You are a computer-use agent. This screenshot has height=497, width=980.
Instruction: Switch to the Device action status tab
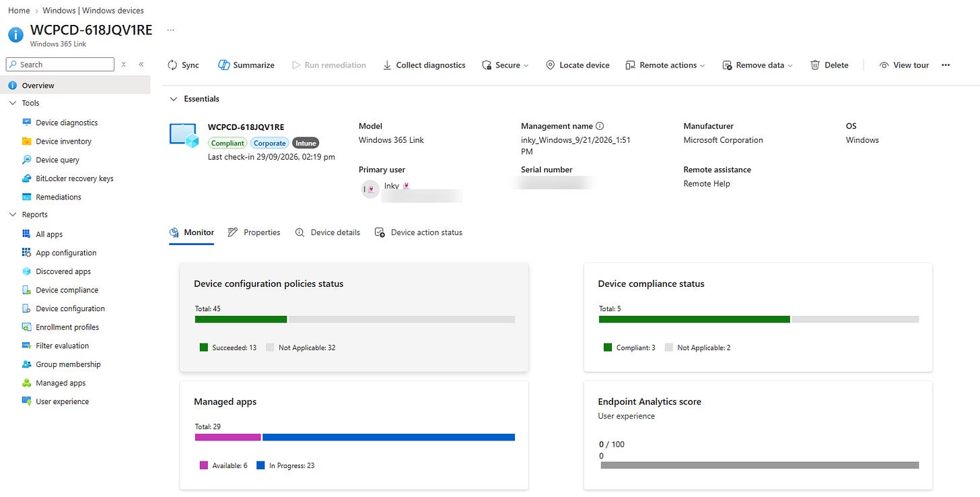point(419,232)
